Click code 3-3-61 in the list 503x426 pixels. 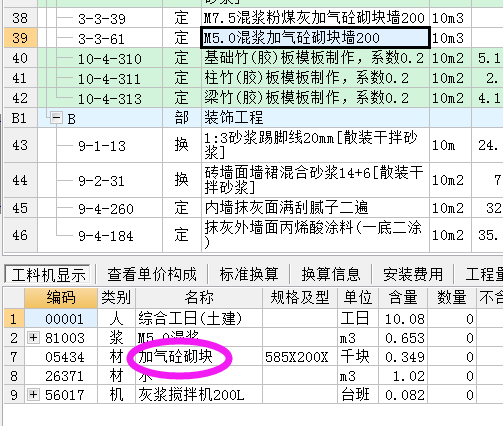101,39
